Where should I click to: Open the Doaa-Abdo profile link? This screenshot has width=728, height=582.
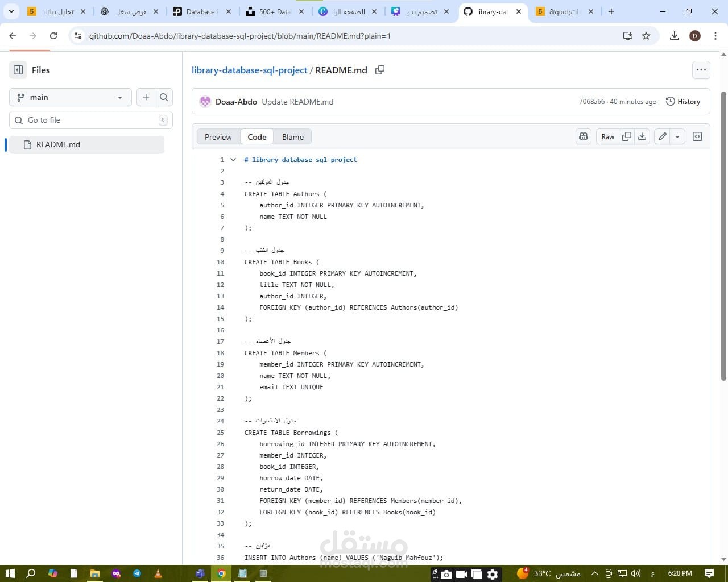coord(236,102)
